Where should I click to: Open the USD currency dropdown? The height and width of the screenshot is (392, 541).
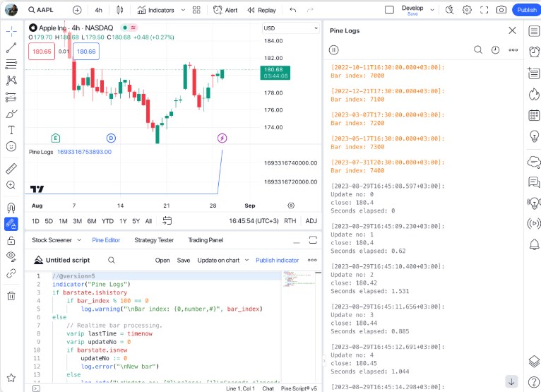290,28
